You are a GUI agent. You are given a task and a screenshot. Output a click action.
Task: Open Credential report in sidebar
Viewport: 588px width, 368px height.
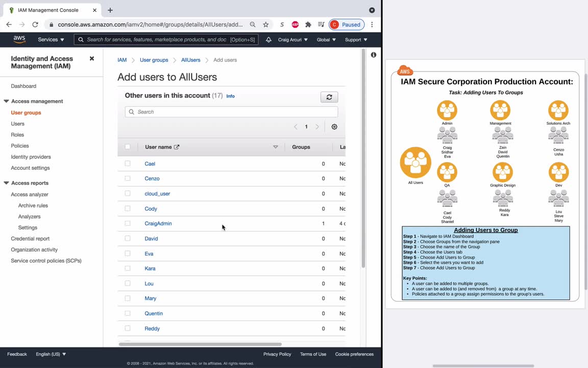(30, 239)
